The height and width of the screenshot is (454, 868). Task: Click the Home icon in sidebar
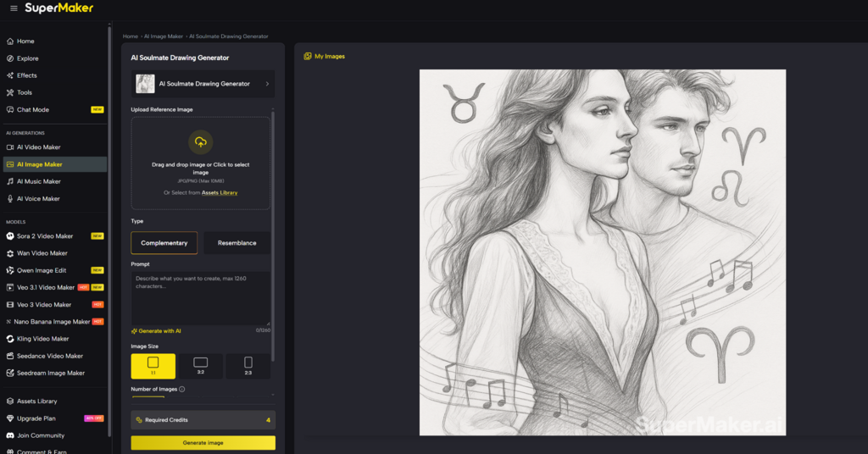point(10,42)
